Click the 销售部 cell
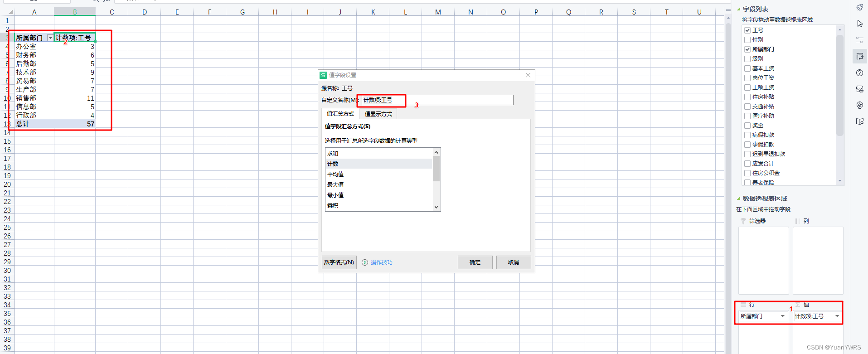868x354 pixels. [34, 98]
